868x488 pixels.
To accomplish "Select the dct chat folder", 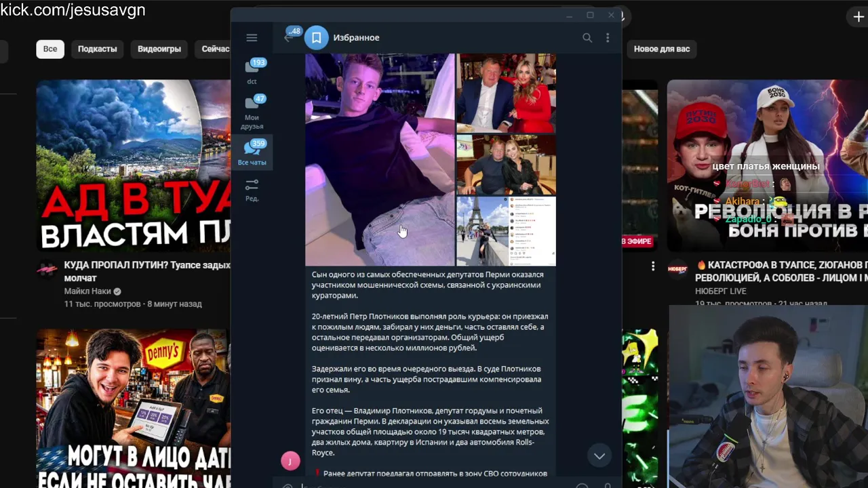I will [252, 72].
